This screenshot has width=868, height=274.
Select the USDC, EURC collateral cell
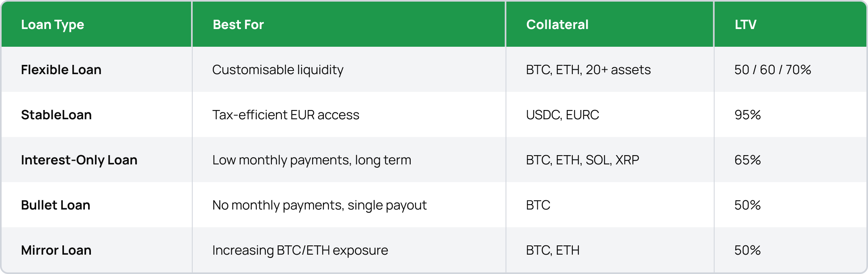click(562, 115)
